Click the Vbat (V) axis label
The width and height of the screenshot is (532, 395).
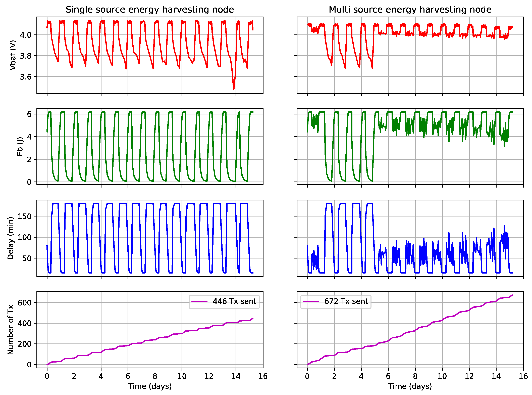click(13, 55)
